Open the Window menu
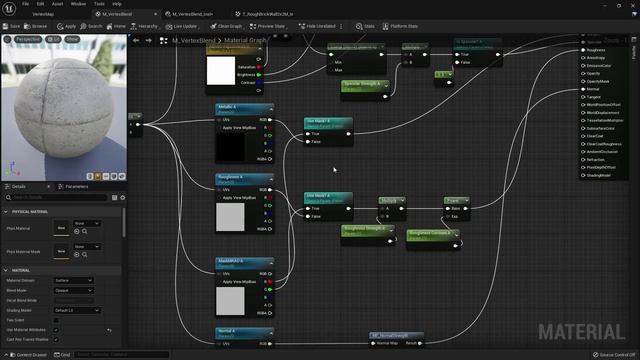Image resolution: width=640 pixels, height=360 pixels. click(x=78, y=4)
